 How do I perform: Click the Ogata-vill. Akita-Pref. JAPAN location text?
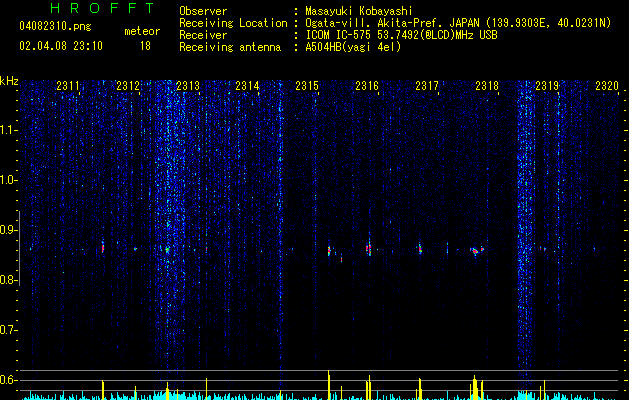click(458, 24)
